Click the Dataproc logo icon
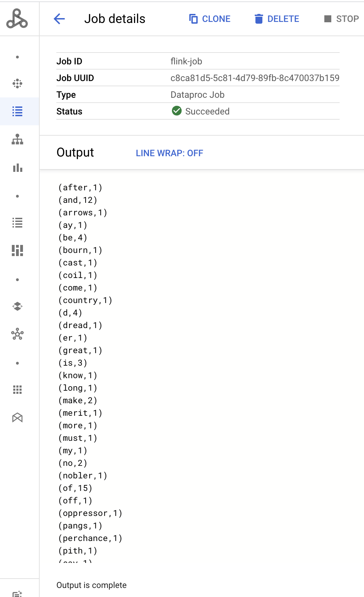This screenshot has height=597, width=364. tap(17, 19)
